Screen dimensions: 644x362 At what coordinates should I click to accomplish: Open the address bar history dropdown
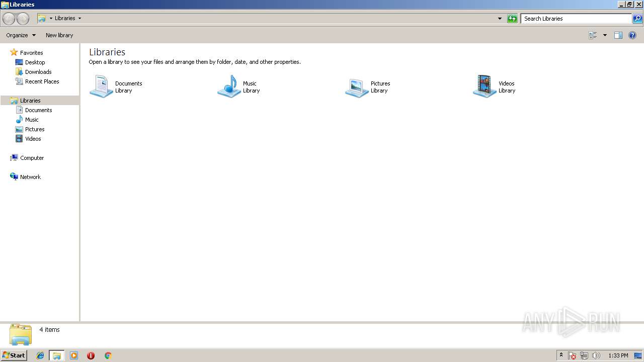click(500, 19)
